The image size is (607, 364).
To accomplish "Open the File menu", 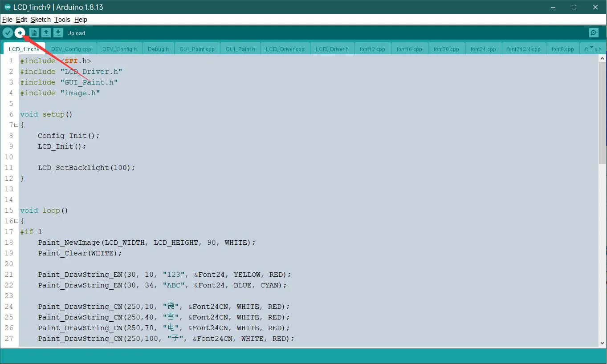I will pyautogui.click(x=7, y=20).
